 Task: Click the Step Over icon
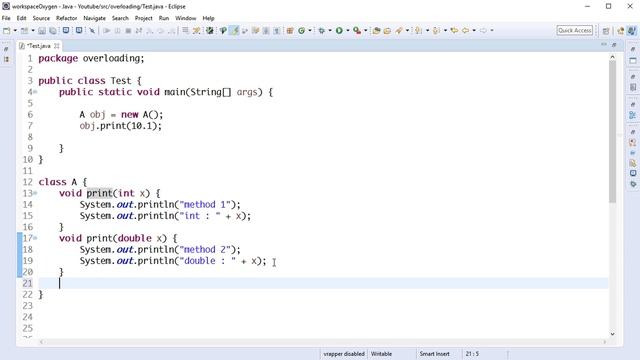[x=161, y=31]
